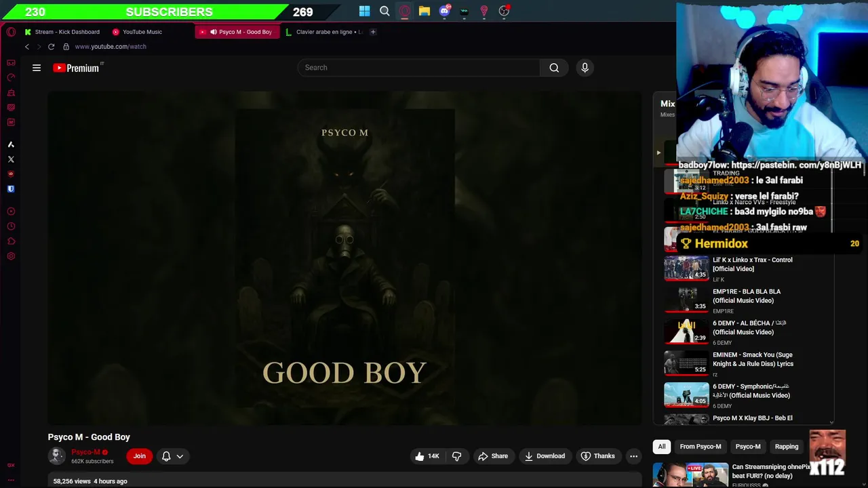Open the Psyco-M channel name link
868x488 pixels.
click(85, 452)
